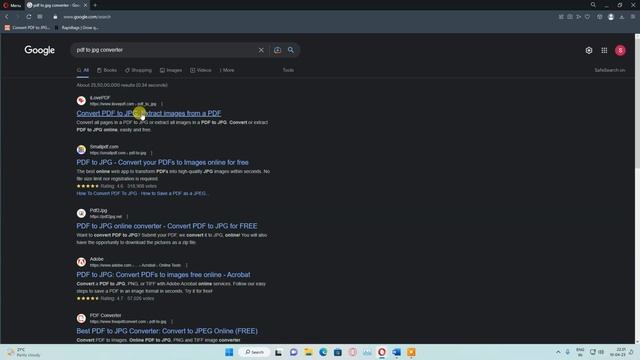Open the search Tools option

(x=288, y=70)
